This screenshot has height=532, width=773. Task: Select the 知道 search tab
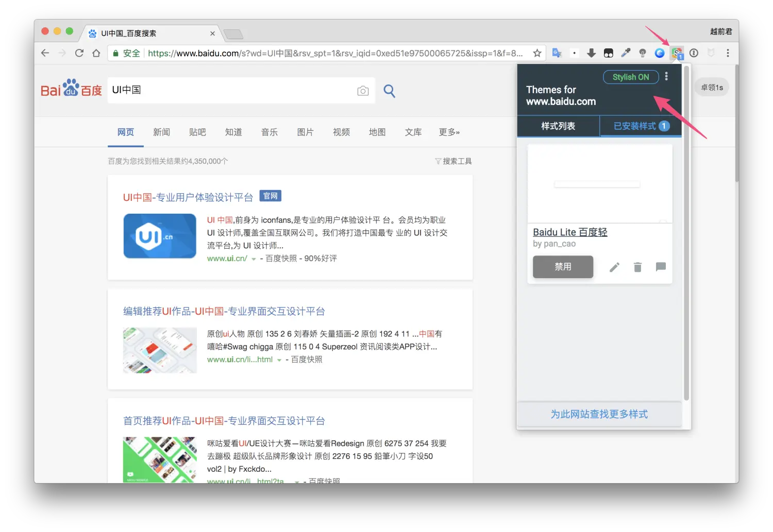point(233,132)
